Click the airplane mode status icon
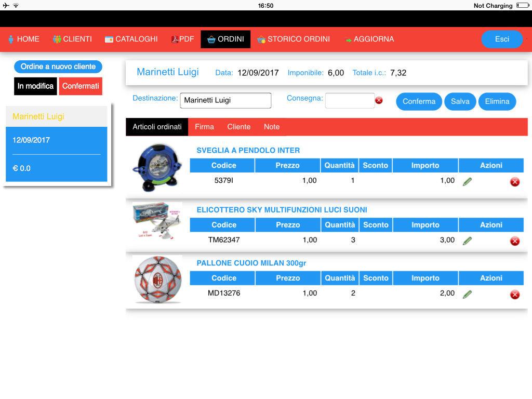The image size is (532, 399). tap(6, 5)
